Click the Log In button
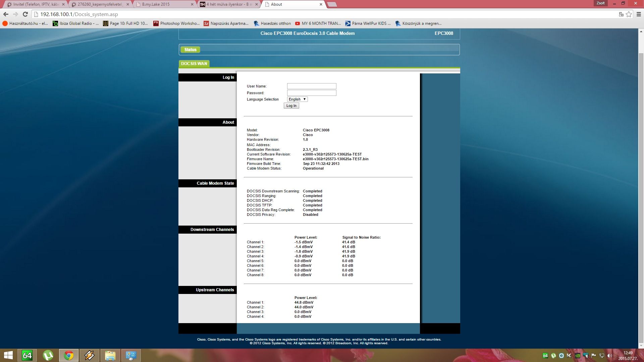 point(291,106)
